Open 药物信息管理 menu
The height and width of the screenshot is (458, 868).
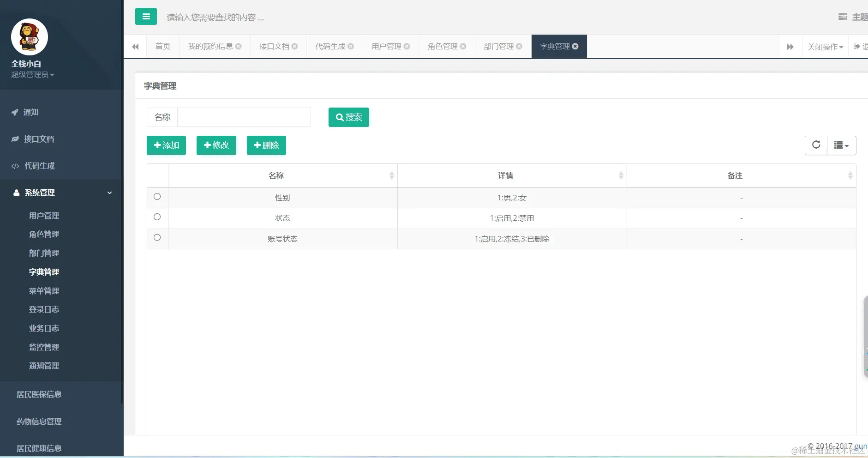click(39, 422)
